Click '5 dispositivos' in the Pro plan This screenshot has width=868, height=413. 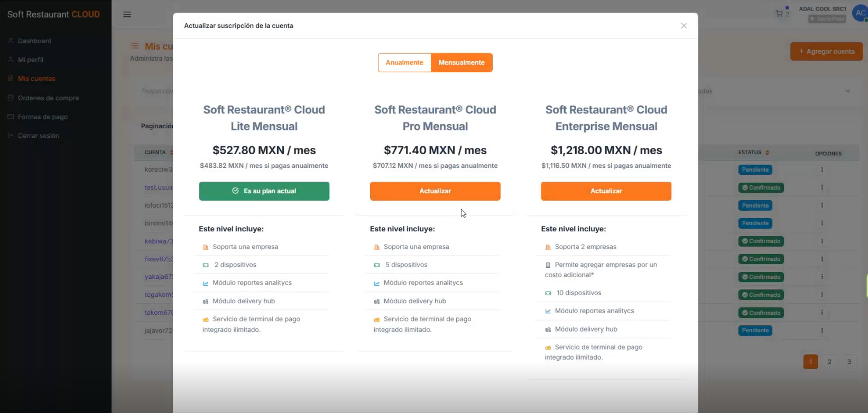coord(407,265)
